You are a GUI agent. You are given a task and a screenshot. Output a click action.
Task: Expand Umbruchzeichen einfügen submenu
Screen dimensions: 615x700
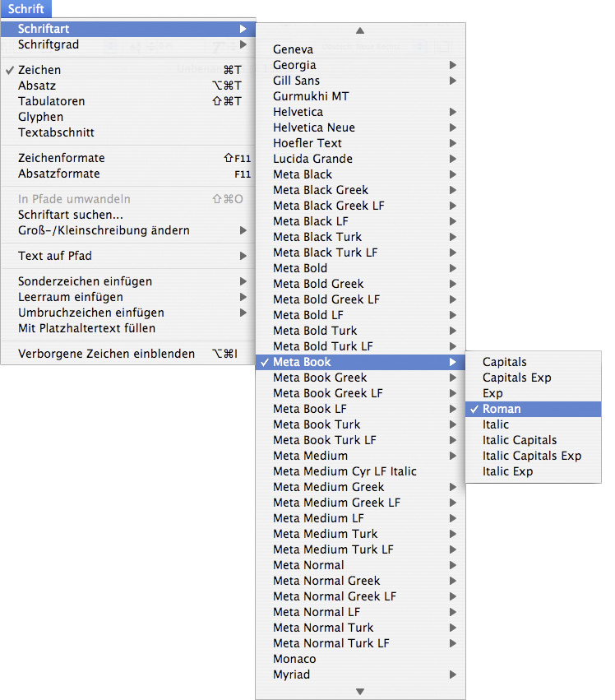click(x=128, y=313)
